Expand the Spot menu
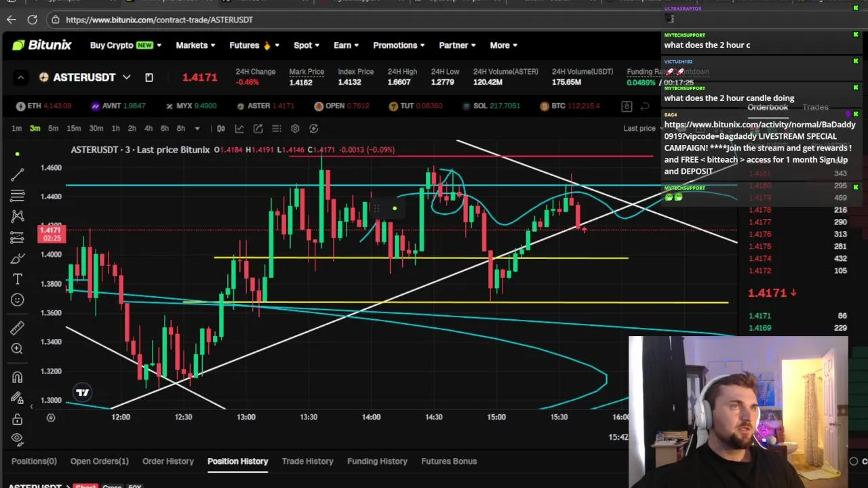This screenshot has height=488, width=868. click(306, 45)
